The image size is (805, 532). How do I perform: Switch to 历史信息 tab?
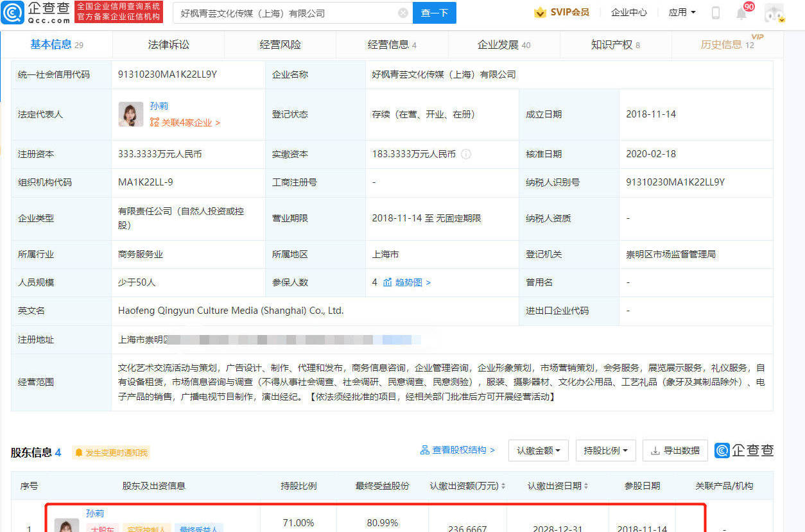click(727, 44)
